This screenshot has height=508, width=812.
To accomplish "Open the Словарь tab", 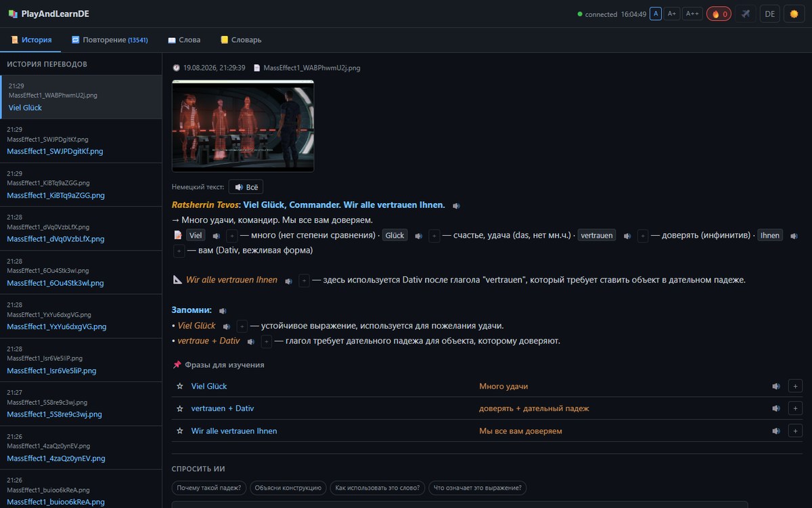I will (241, 40).
